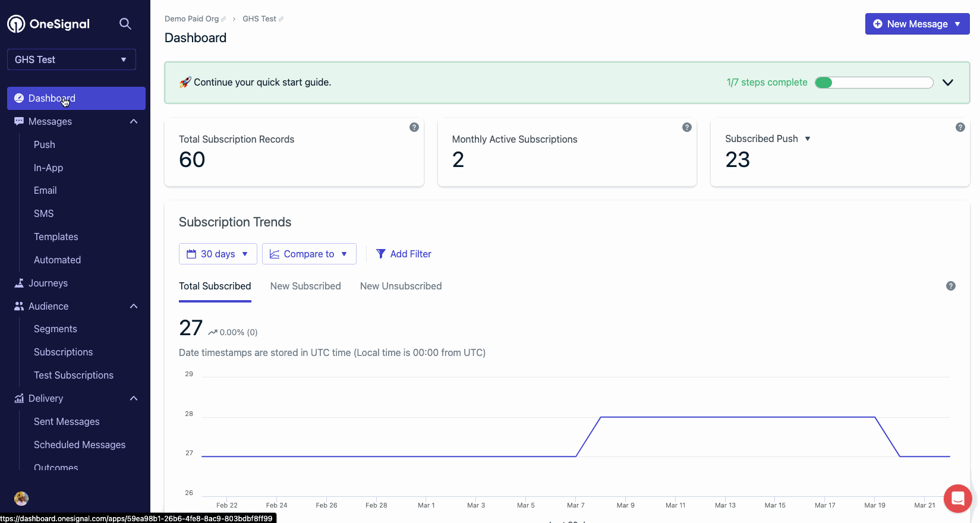Screen dimensions: 980x523
Task: Open Push messages
Action: click(45, 144)
